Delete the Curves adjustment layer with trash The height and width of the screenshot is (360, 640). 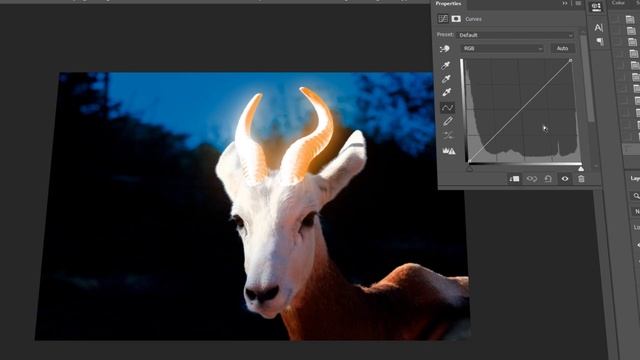pyautogui.click(x=581, y=179)
